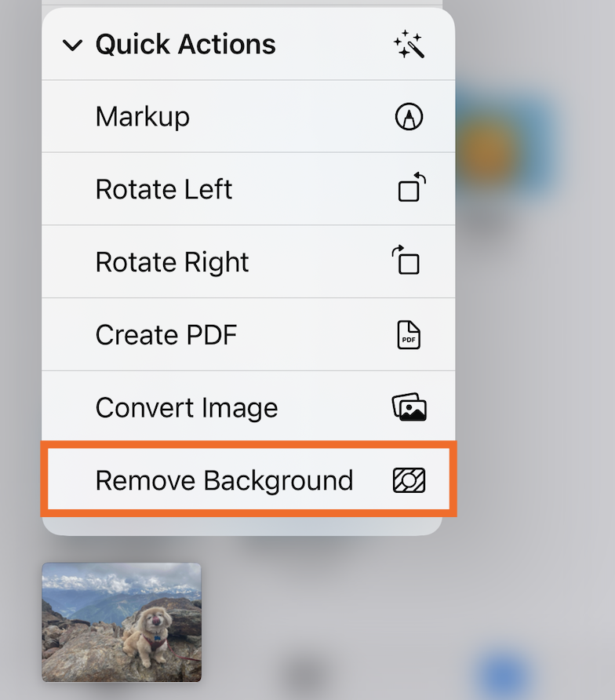Click the PDF document icon
615x700 pixels.
[x=409, y=334]
